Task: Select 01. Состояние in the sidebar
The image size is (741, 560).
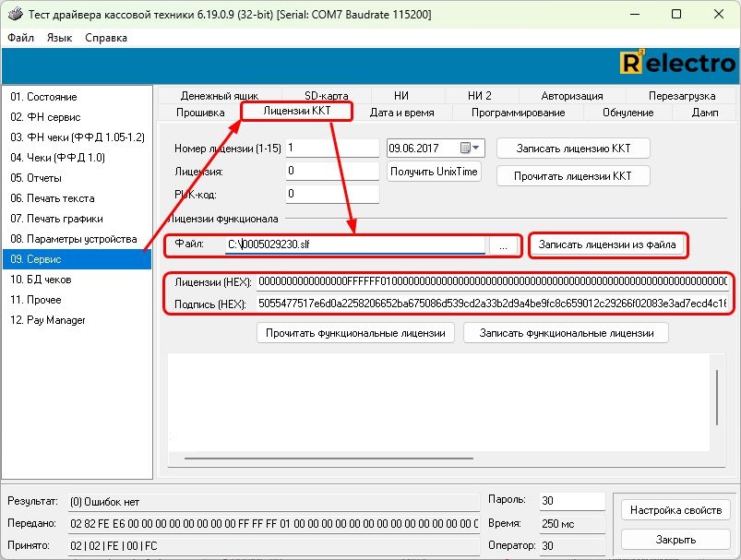Action: click(x=43, y=97)
